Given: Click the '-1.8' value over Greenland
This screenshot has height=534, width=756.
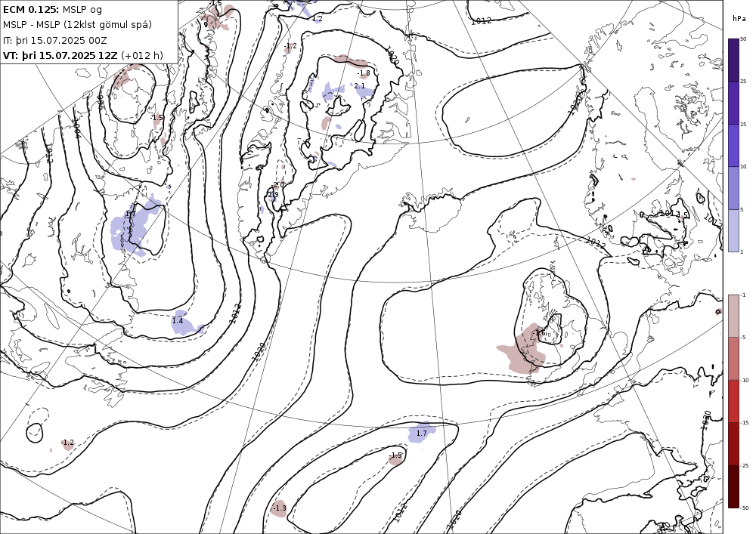Looking at the screenshot, I should pos(364,74).
